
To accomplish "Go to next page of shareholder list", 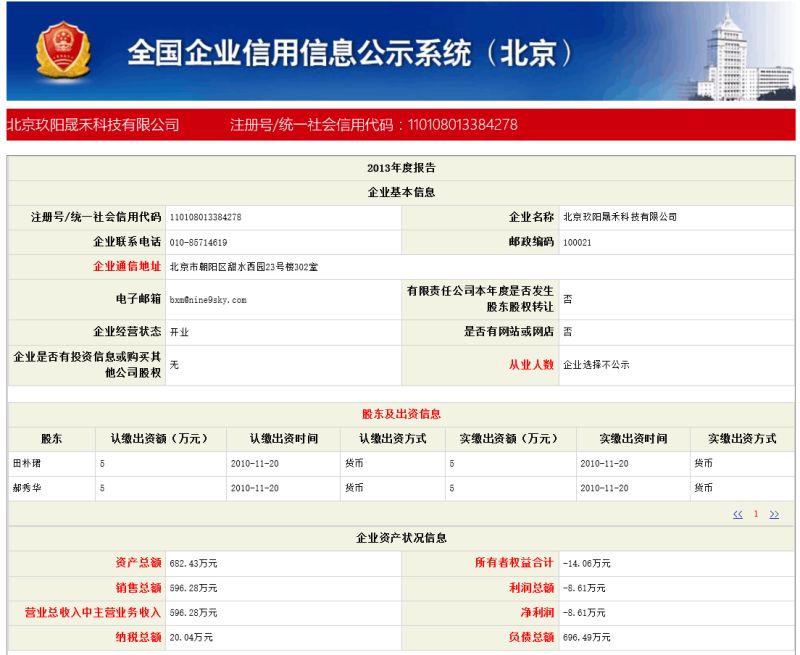I will tap(774, 514).
